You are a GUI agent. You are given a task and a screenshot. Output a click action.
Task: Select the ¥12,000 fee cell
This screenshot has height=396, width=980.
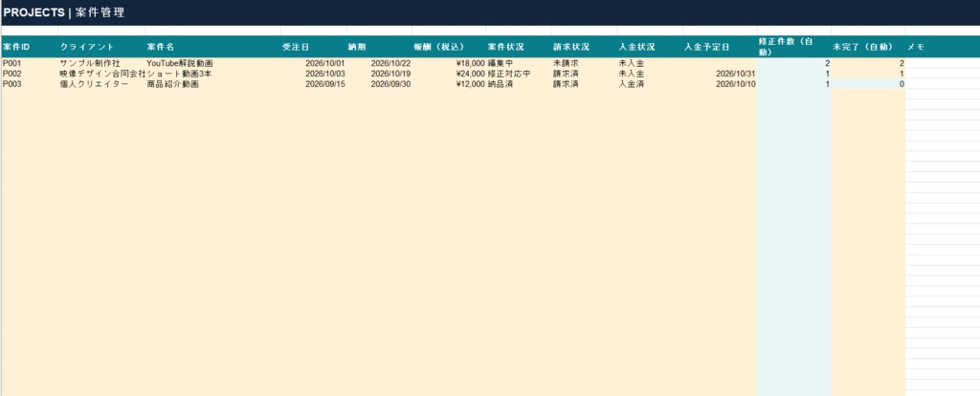(x=449, y=84)
